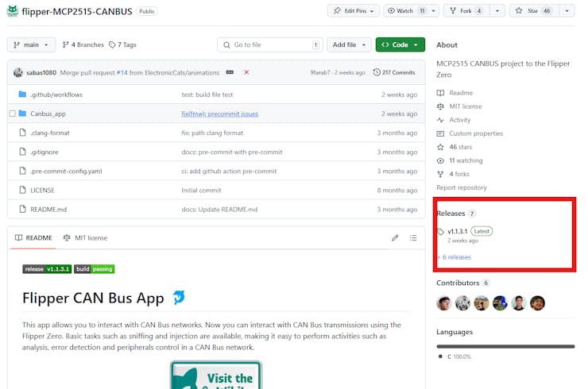Click the dolphin emoji beside Flipper CAN Bus App
Screen dimensions: 588x389
pyautogui.click(x=179, y=298)
